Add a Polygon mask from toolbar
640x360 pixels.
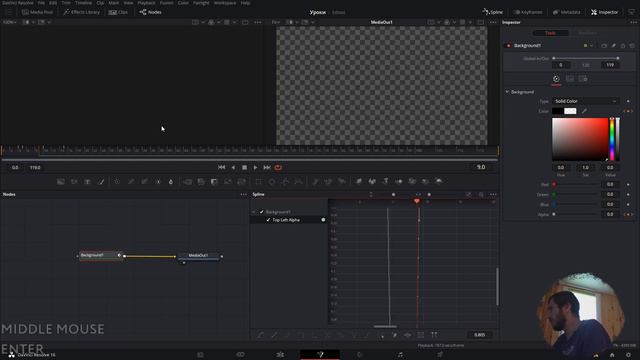285,182
